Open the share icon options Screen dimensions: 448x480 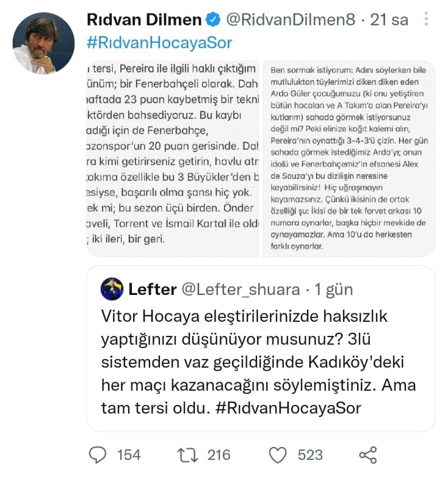click(367, 455)
